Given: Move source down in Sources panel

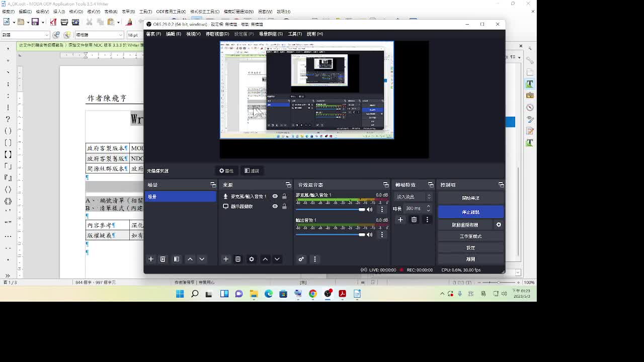Looking at the screenshot, I should (277, 259).
